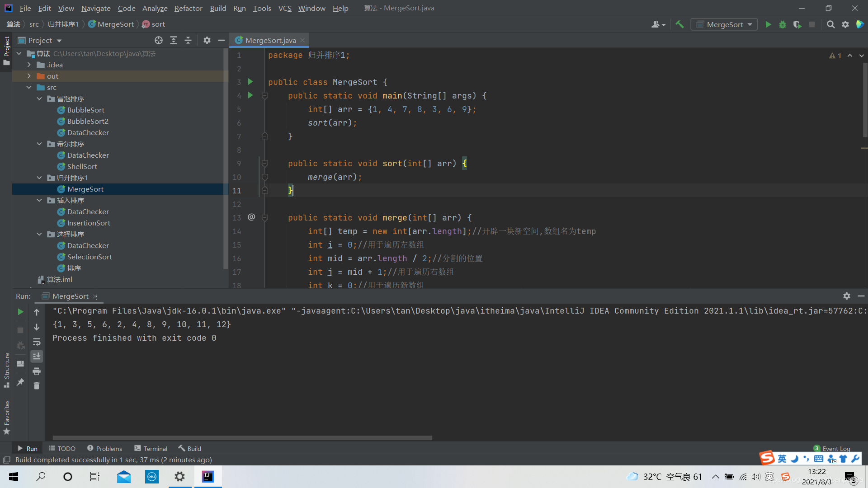Screen dimensions: 868x488
Task: Open the Event Log
Action: coord(832,448)
